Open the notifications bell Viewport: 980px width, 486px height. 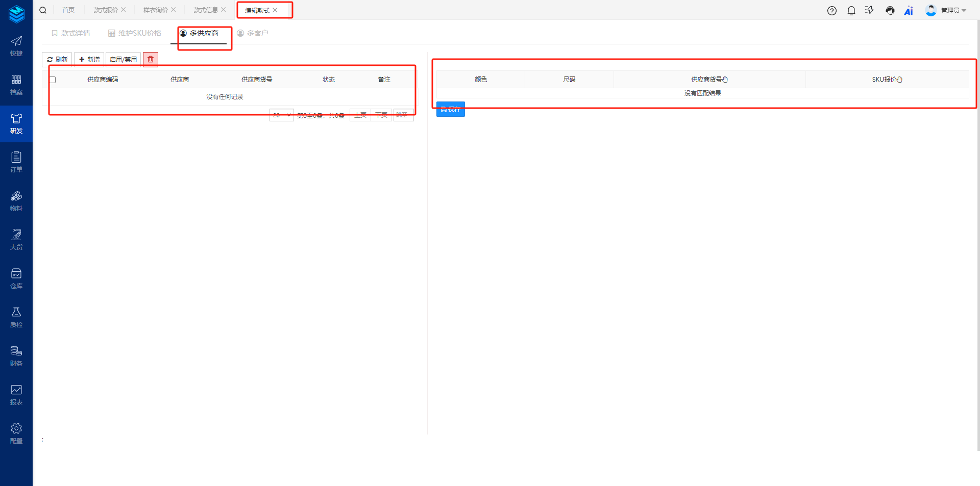[x=851, y=11]
